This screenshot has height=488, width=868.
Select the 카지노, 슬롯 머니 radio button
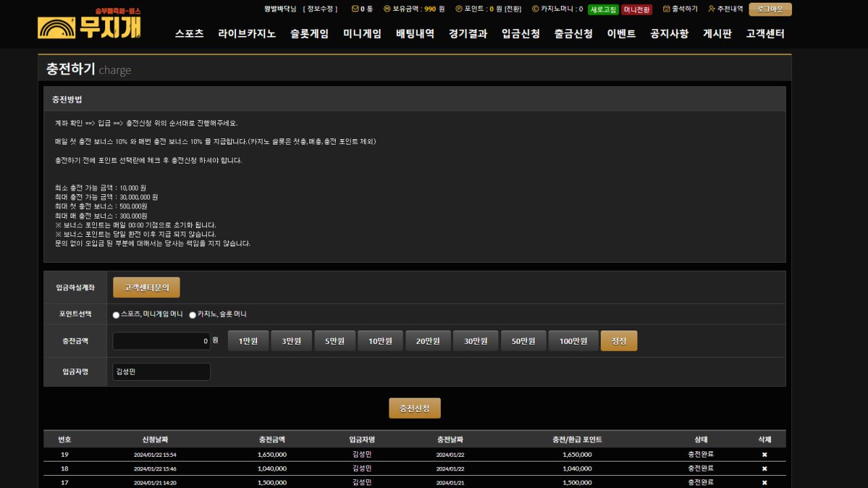[x=192, y=314]
